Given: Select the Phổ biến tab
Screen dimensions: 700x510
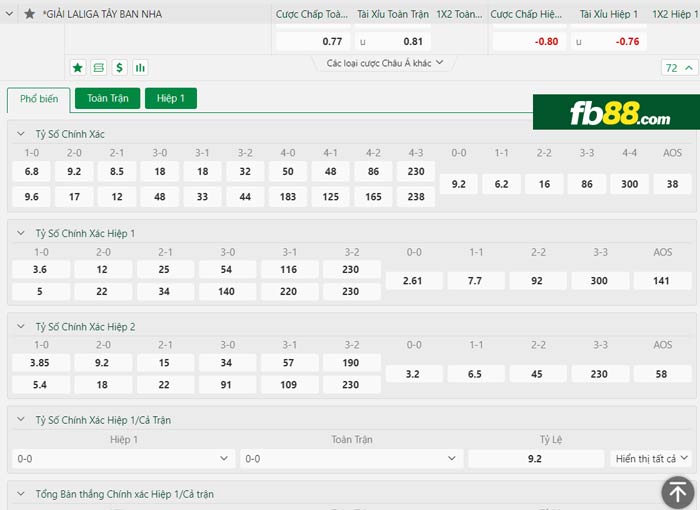Looking at the screenshot, I should (x=39, y=99).
